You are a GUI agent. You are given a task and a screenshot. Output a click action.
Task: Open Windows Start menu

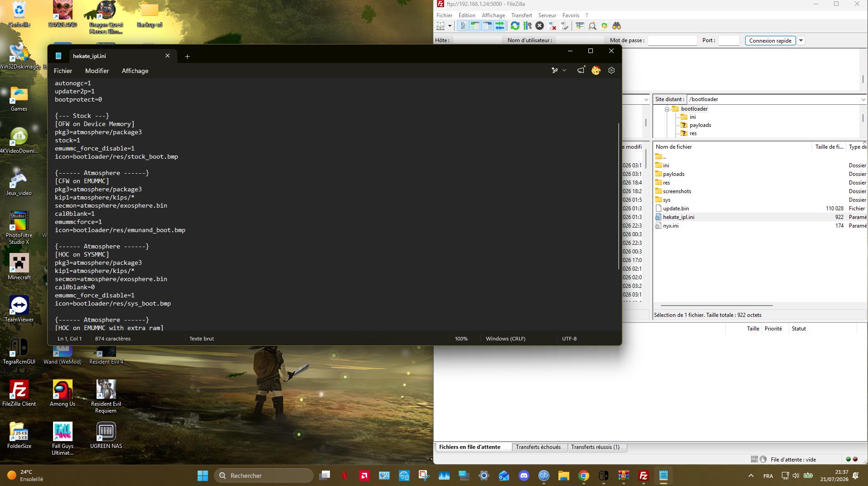(x=203, y=476)
